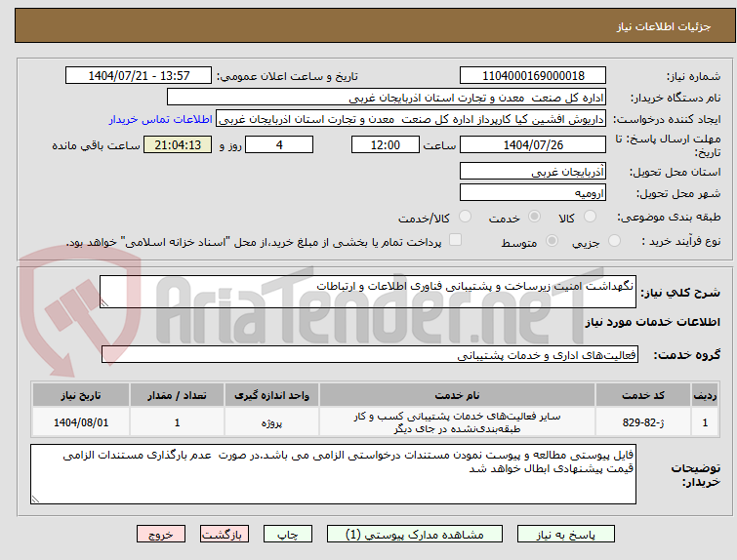
Task: Click unit cell پروژه
Action: click(271, 422)
